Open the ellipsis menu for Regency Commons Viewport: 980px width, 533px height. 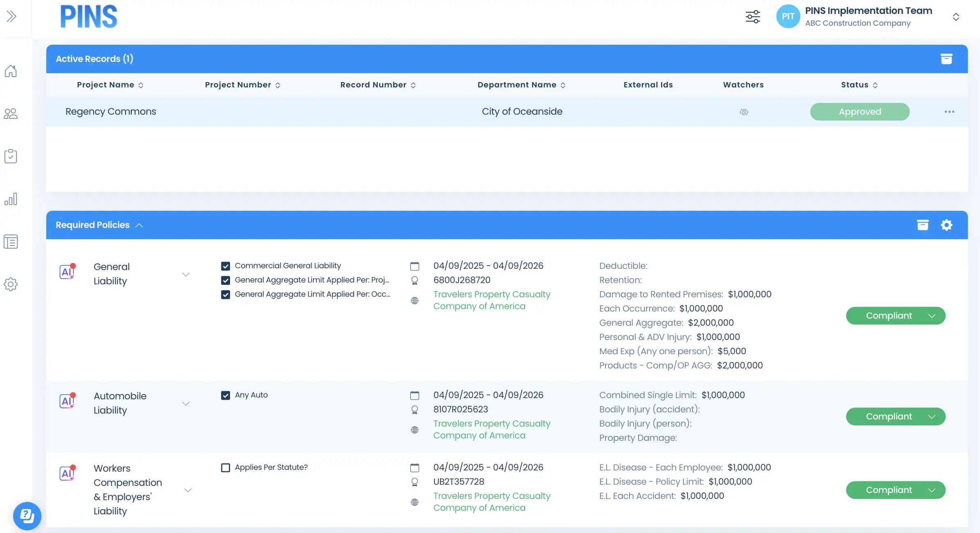(949, 112)
